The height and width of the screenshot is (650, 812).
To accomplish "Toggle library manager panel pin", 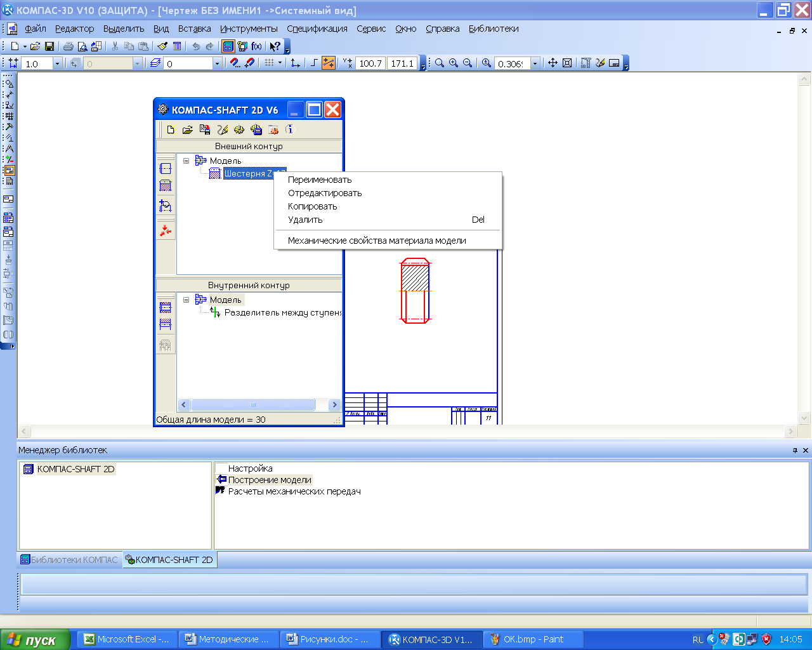I will click(x=795, y=450).
